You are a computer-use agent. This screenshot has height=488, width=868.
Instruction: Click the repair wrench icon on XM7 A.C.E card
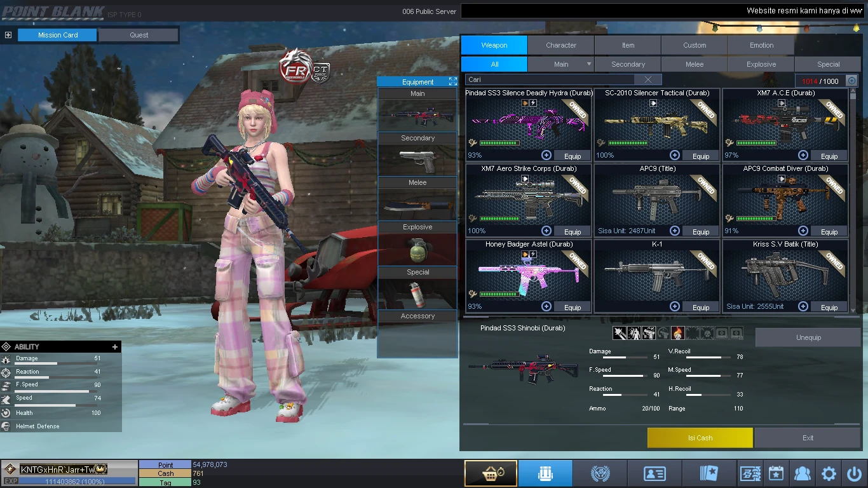click(x=729, y=143)
